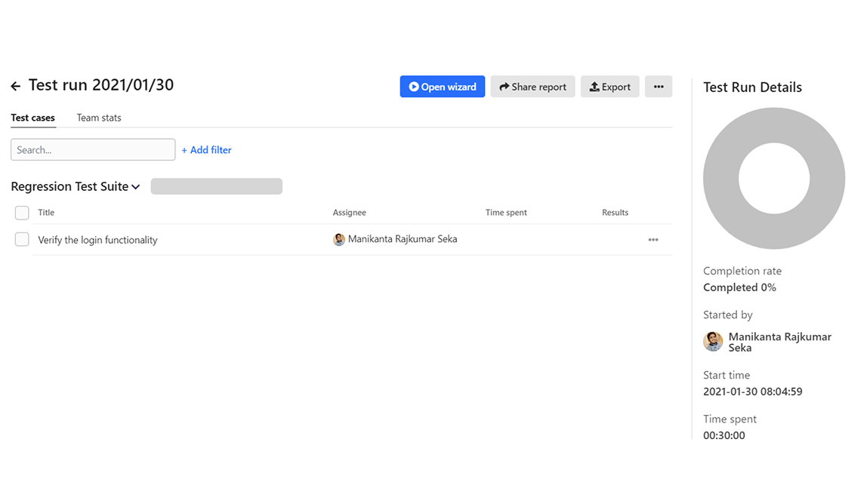This screenshot has width=867, height=504.
Task: Toggle the select-all checkbox in table header
Action: point(22,213)
